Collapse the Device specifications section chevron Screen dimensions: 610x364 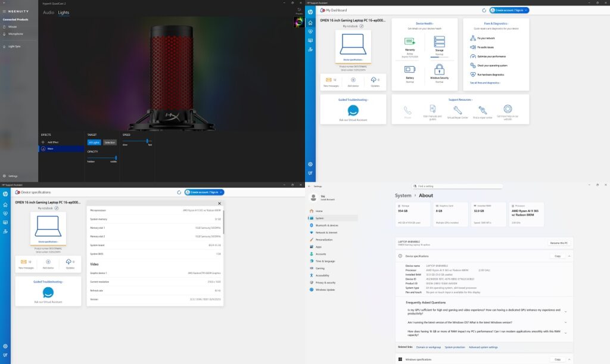coord(569,256)
